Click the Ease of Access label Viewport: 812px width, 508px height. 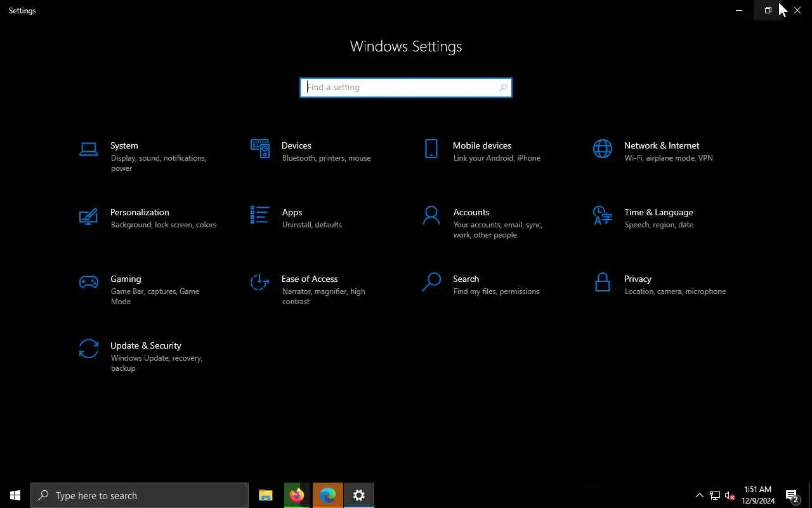[310, 279]
